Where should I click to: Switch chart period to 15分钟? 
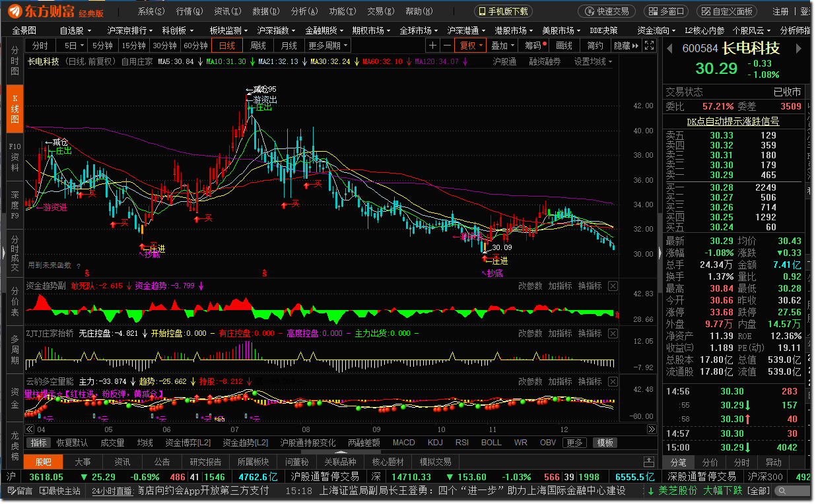click(x=133, y=46)
